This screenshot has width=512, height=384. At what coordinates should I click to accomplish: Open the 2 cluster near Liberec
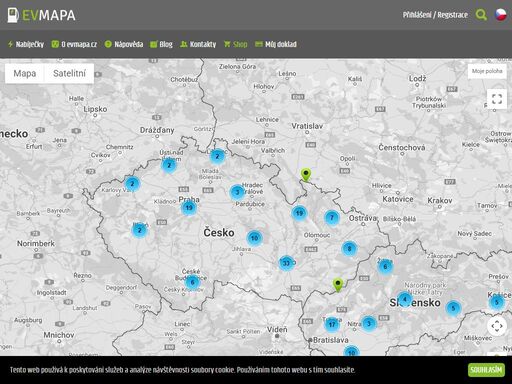click(x=217, y=156)
